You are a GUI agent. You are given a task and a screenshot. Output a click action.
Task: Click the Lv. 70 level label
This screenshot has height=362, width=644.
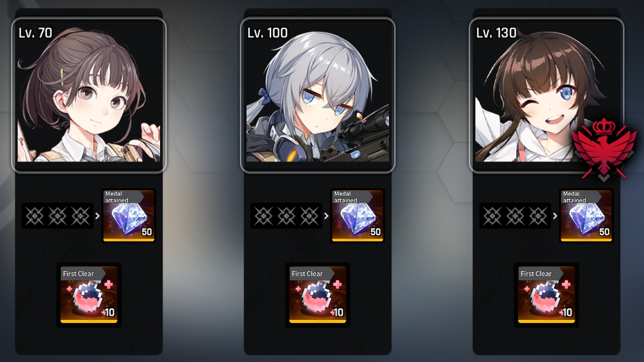coord(35,33)
